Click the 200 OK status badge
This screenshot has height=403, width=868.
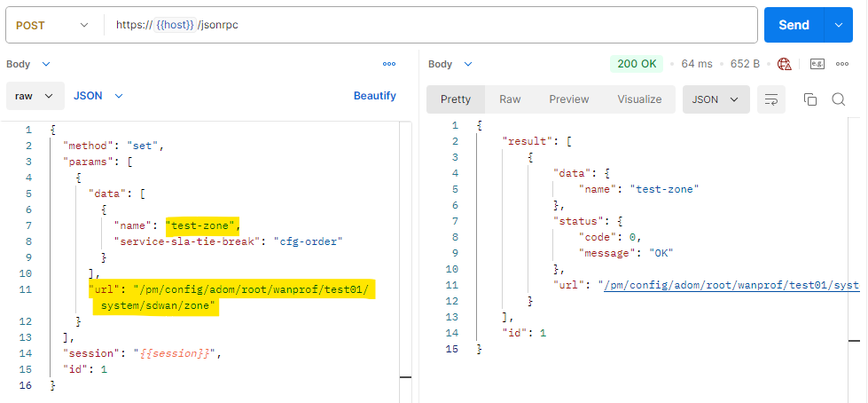(x=636, y=64)
